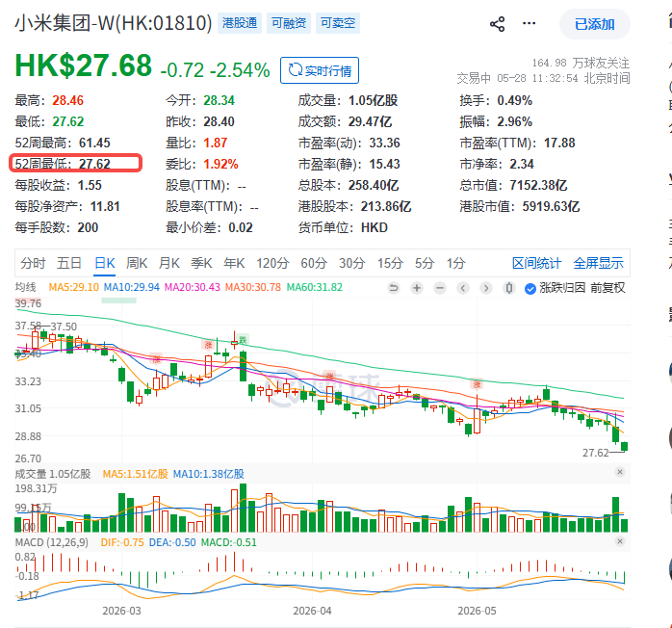Select the 周K chart tab
The height and width of the screenshot is (628, 672).
(137, 263)
